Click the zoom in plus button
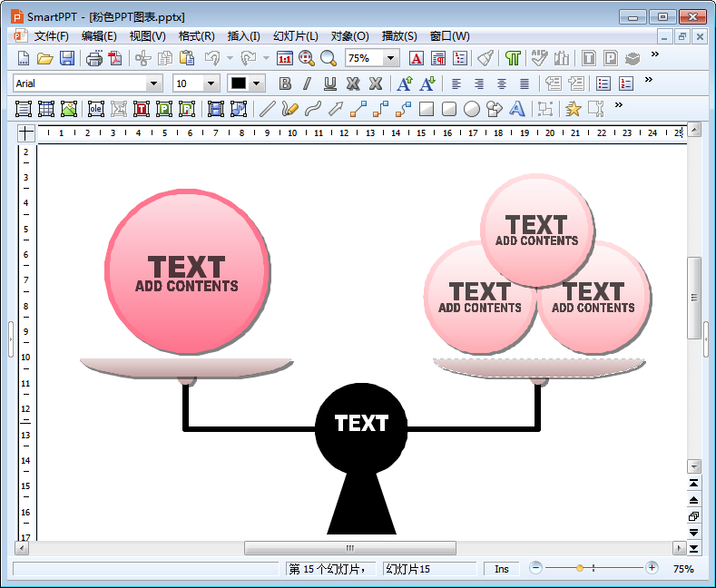This screenshot has height=588, width=716. click(652, 568)
